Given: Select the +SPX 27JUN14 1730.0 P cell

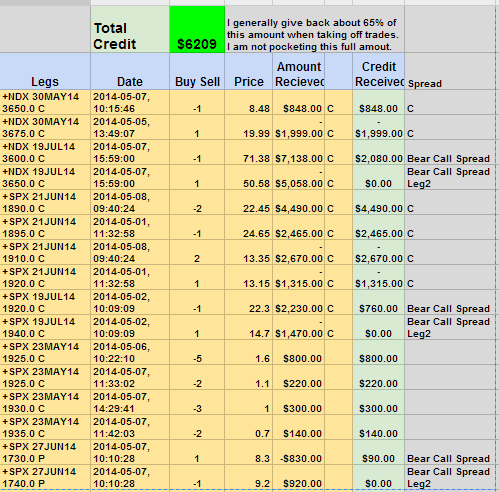Looking at the screenshot, I should pyautogui.click(x=45, y=452).
